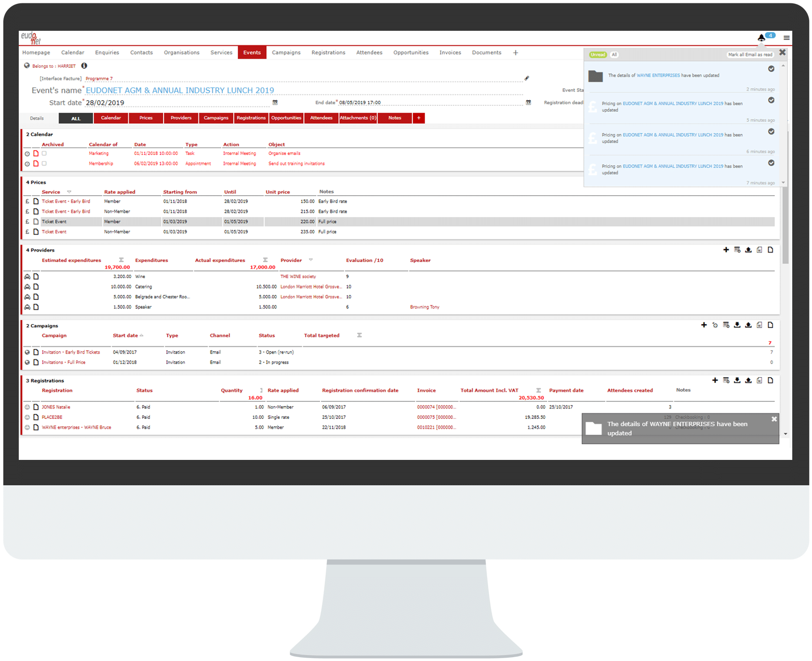Click the Registrations blank page icon
This screenshot has height=661, width=812.
(x=770, y=380)
